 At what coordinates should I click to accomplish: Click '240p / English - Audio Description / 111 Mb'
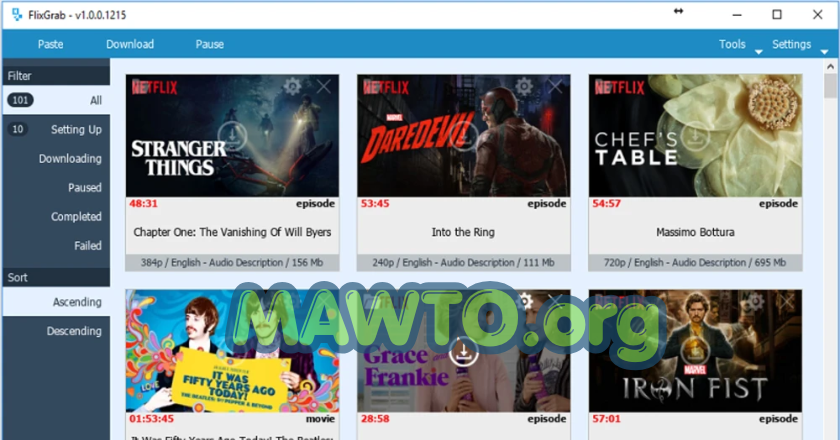pos(463,263)
